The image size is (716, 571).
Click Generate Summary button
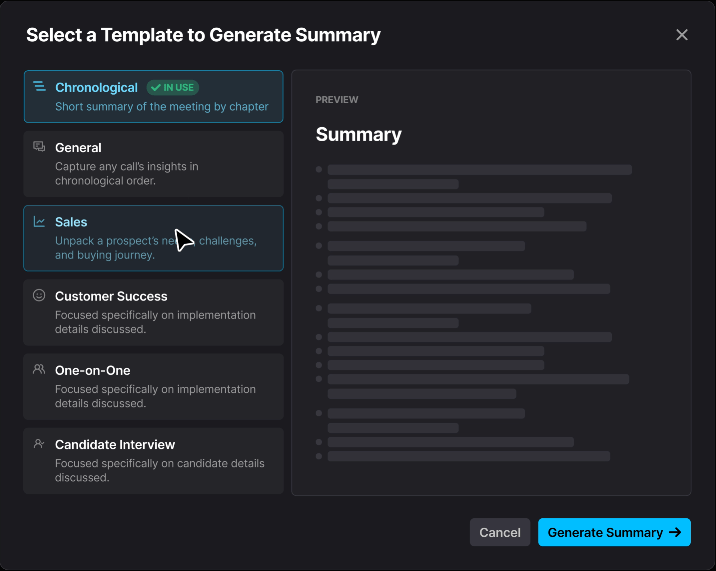point(614,532)
